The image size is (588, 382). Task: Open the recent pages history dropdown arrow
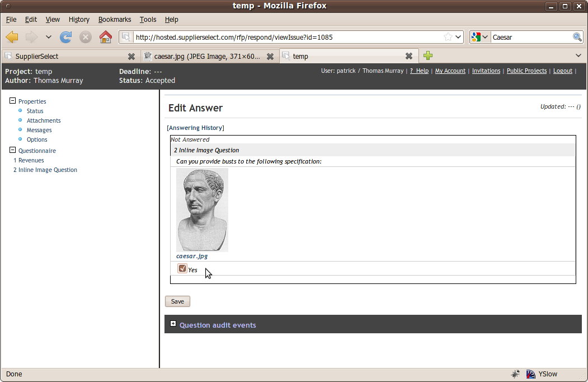pos(48,37)
